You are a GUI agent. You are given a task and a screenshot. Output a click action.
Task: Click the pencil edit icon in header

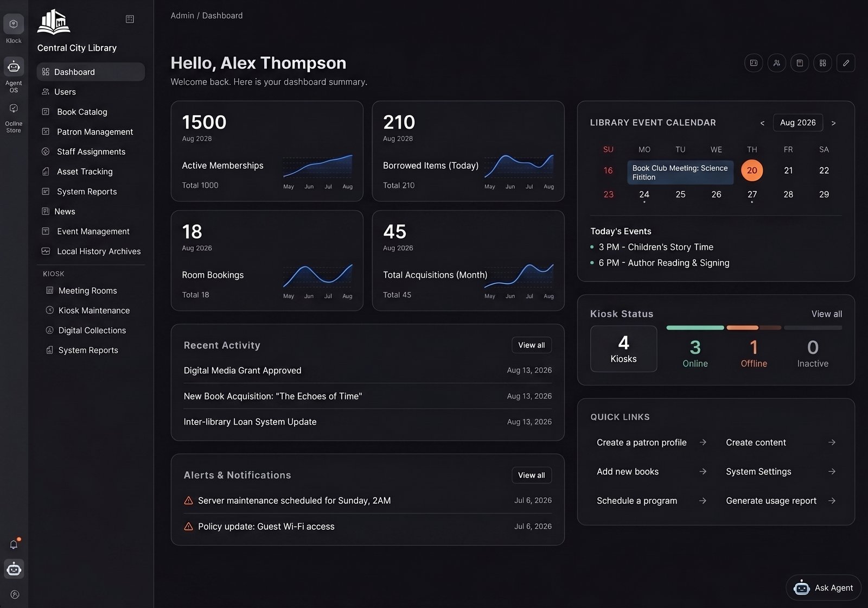click(x=846, y=63)
